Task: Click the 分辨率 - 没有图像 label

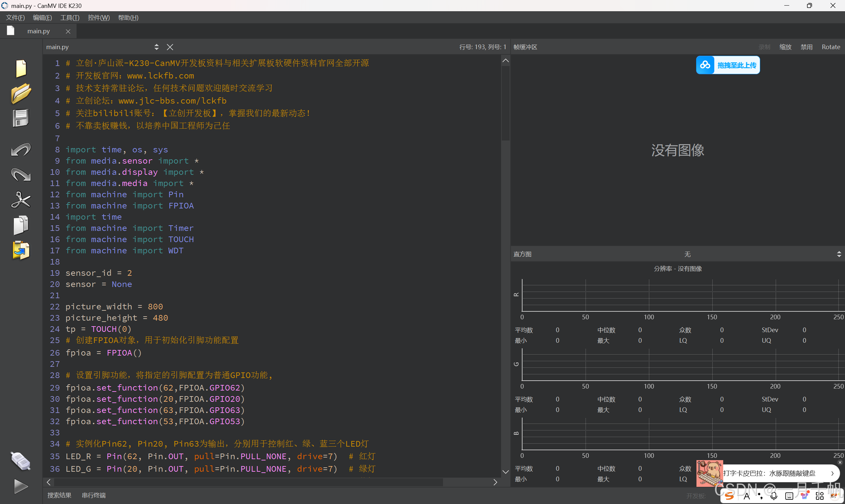Action: [x=678, y=268]
